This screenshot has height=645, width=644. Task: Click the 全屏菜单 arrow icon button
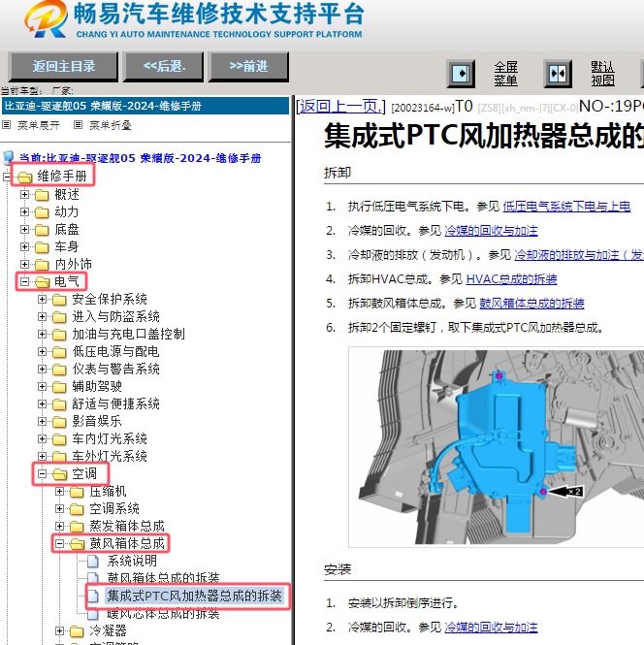(461, 74)
